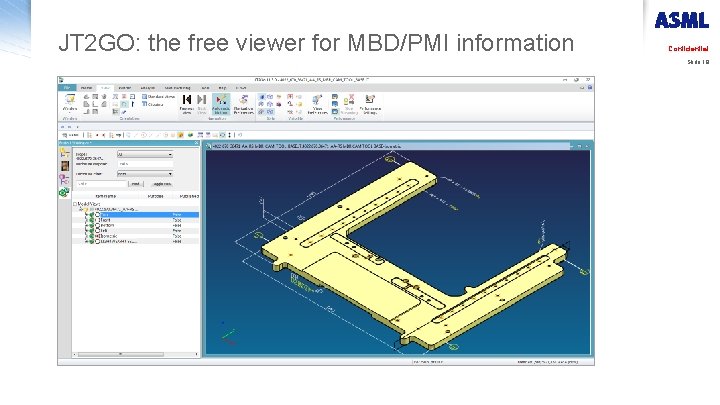The width and height of the screenshot is (720, 405).
Task: Close the left project panel with its X
Action: tap(197, 143)
